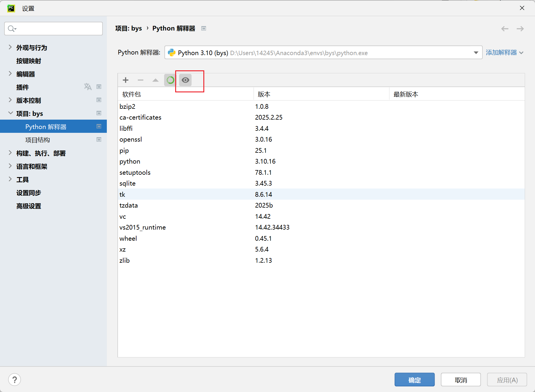Expand the 外观与行为 section

point(10,47)
